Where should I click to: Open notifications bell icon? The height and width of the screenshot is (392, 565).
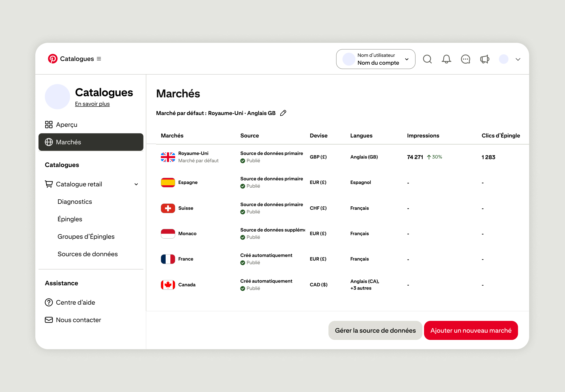point(446,59)
